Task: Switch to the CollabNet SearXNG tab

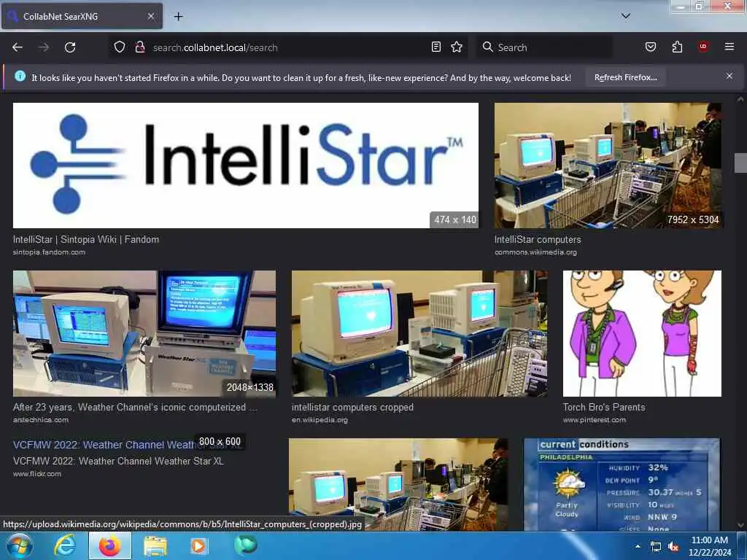Action: point(82,16)
